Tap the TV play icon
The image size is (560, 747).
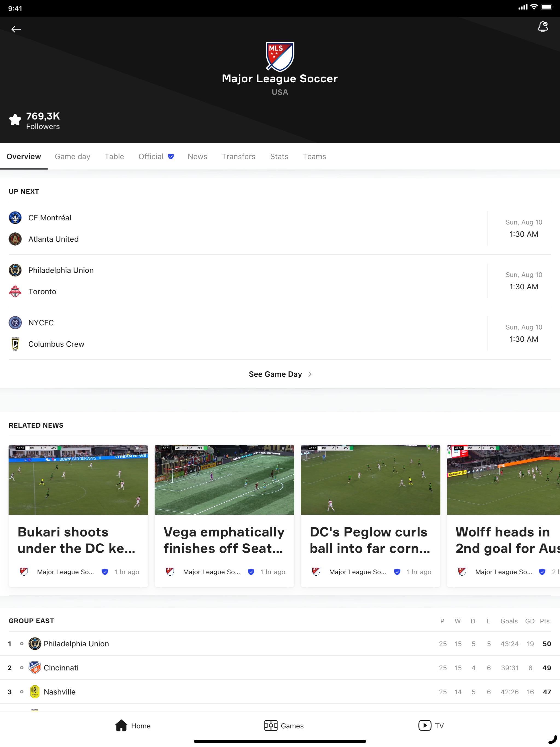tap(425, 725)
